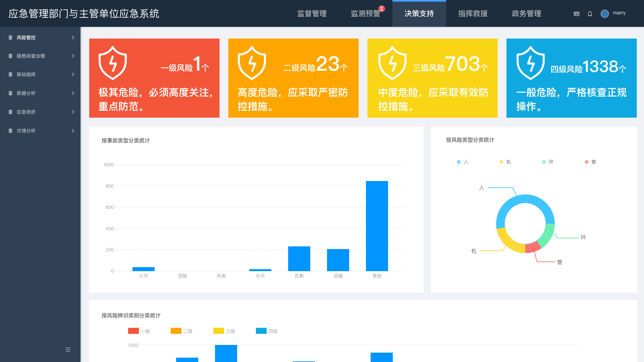
Task: Open the 隐患排查治理 sidebar item
Action: coord(31,56)
